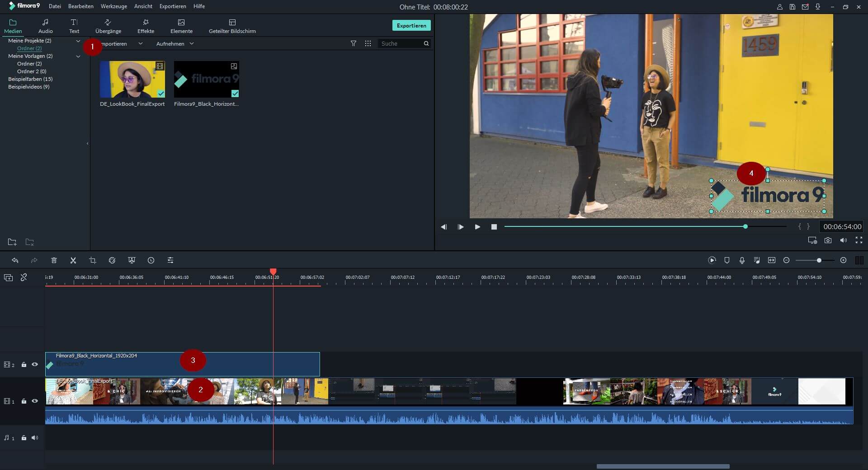Screen dimensions: 868x470
Task: Open the edit adjustments sliders icon
Action: [x=170, y=260]
